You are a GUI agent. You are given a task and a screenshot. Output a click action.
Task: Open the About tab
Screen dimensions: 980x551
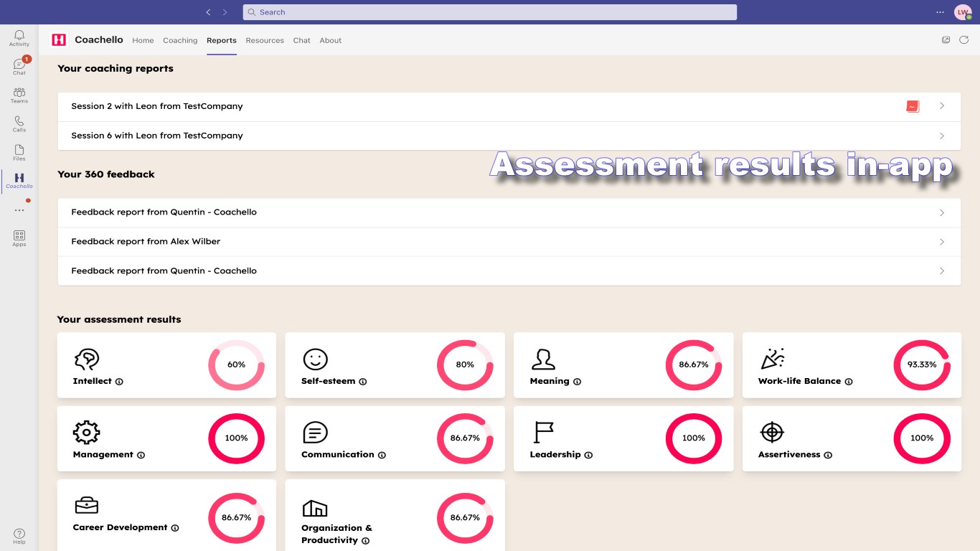pyautogui.click(x=331, y=40)
